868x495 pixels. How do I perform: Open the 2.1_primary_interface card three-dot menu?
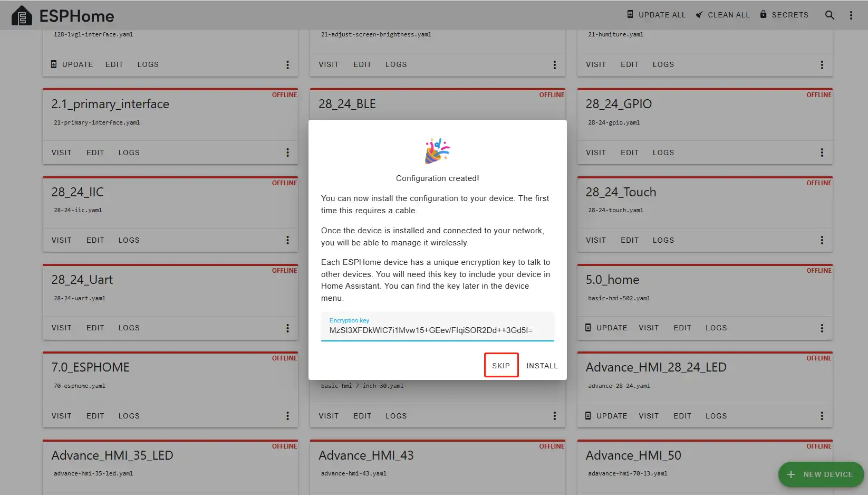[x=287, y=153]
